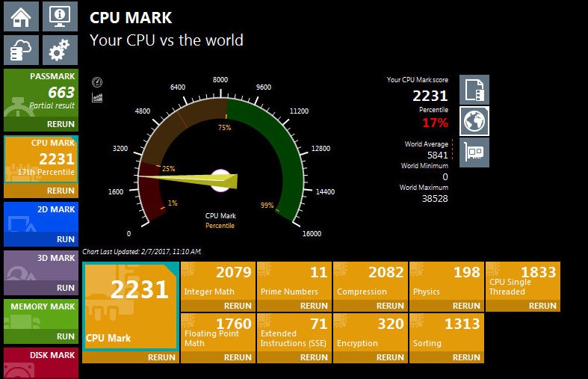Select the 3D Mark tile
Screen dimensions: 588x379
41,265
